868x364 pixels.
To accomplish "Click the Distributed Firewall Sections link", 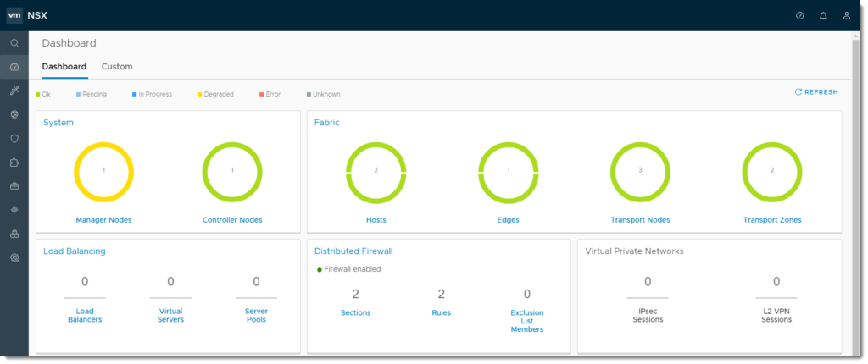I will click(355, 312).
